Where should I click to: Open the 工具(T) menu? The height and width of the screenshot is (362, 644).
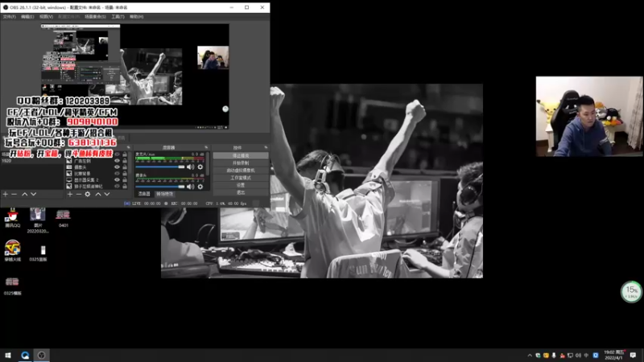(x=118, y=17)
